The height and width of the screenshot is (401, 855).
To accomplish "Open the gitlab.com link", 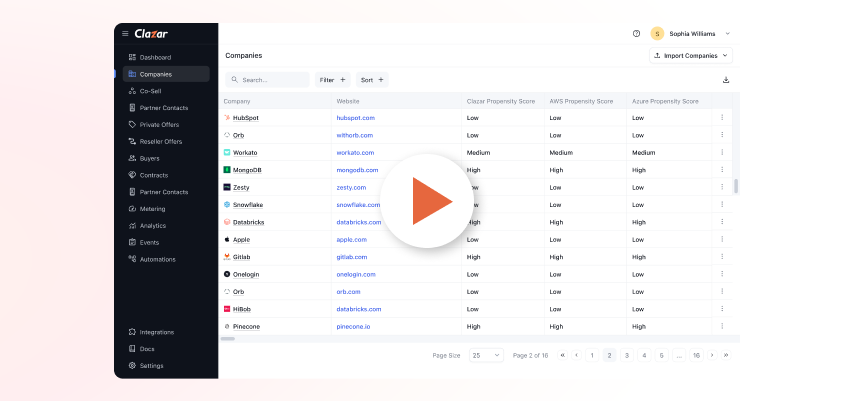I will (x=352, y=257).
